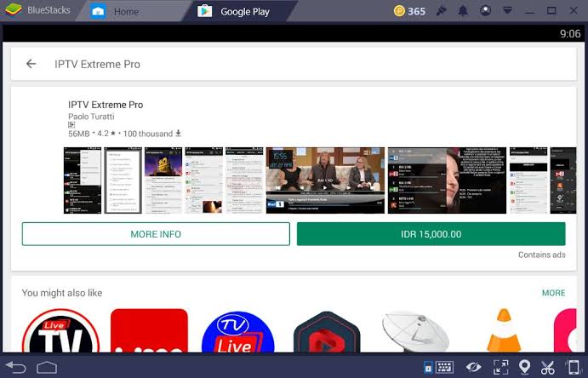Open the BlueStacks logo menu

click(x=14, y=10)
